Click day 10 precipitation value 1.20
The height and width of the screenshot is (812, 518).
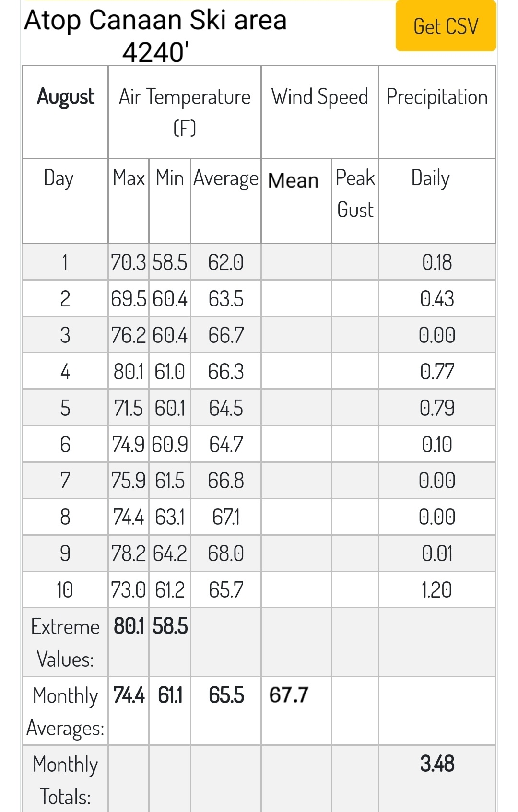coord(436,590)
